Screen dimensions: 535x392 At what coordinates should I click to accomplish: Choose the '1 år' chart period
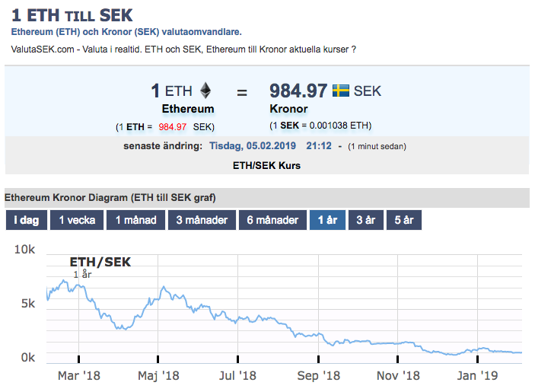327,220
